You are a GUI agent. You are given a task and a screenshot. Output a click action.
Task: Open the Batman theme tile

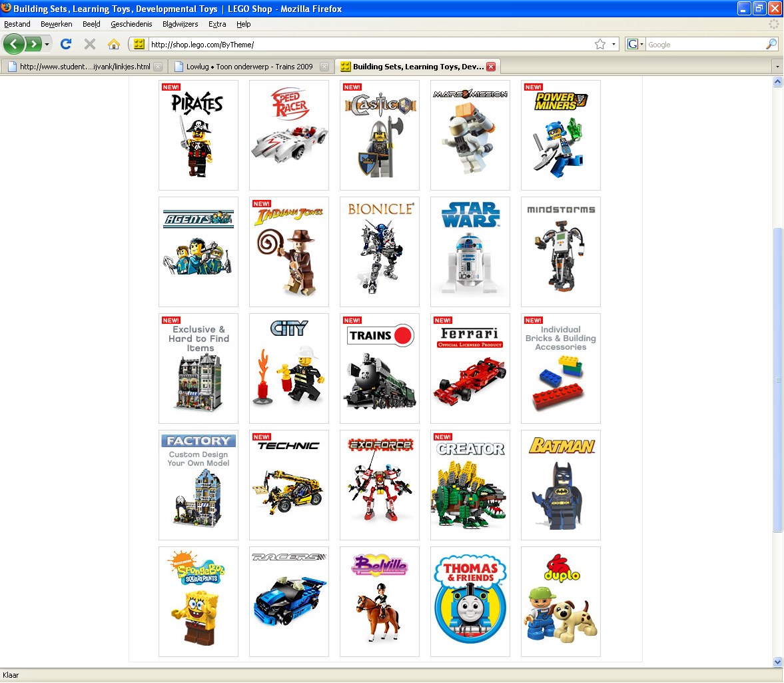coord(560,484)
